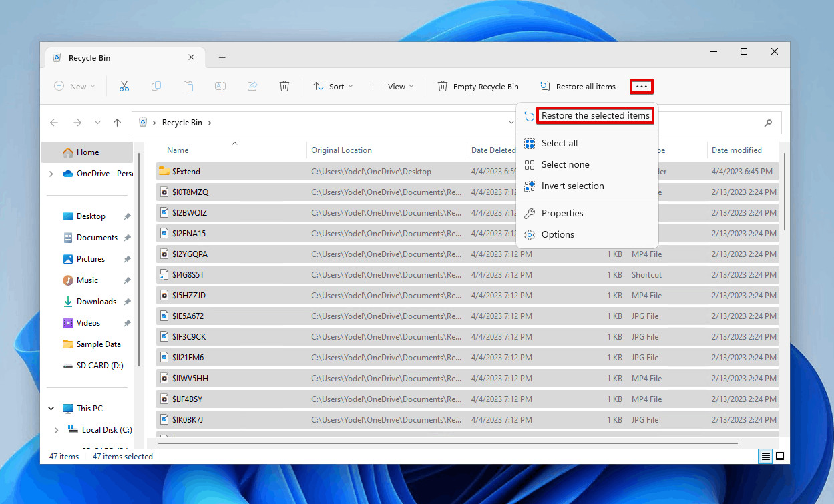Click the Rename icon in toolbar
This screenshot has height=504, width=834.
click(220, 86)
